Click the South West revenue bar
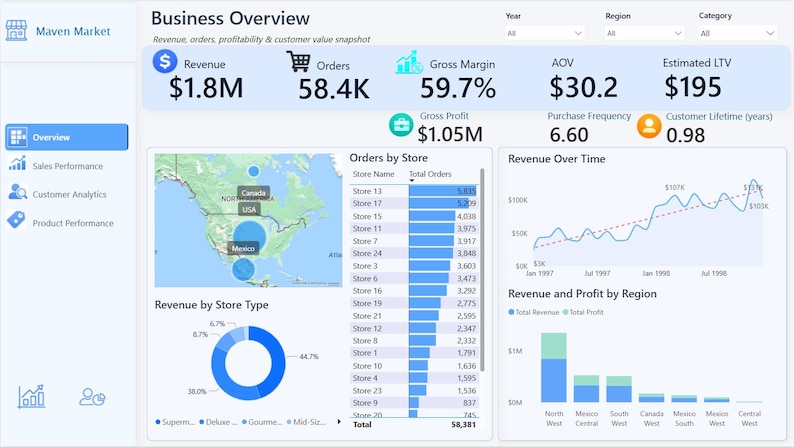This screenshot has height=447, width=794. tap(619, 394)
